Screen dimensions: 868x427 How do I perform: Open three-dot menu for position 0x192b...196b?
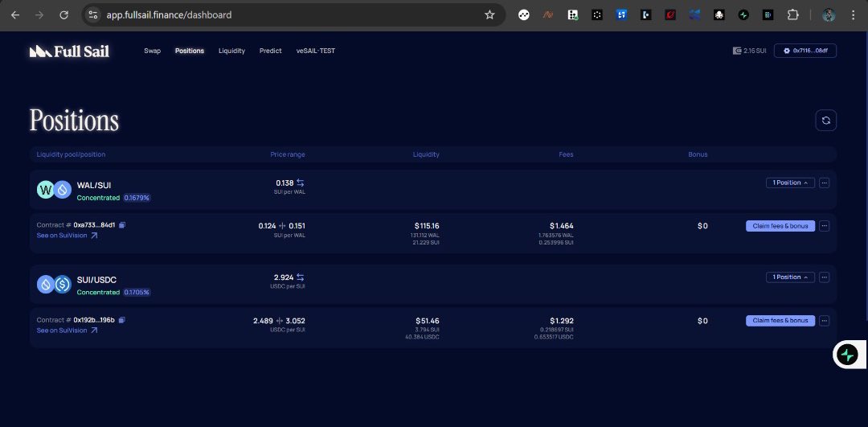(825, 321)
